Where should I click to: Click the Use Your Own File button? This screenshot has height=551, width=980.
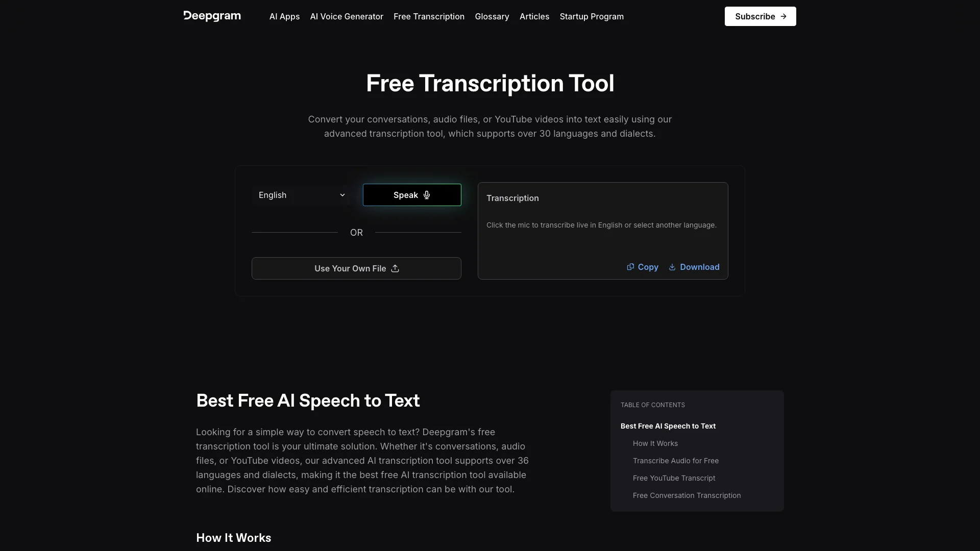click(x=356, y=268)
